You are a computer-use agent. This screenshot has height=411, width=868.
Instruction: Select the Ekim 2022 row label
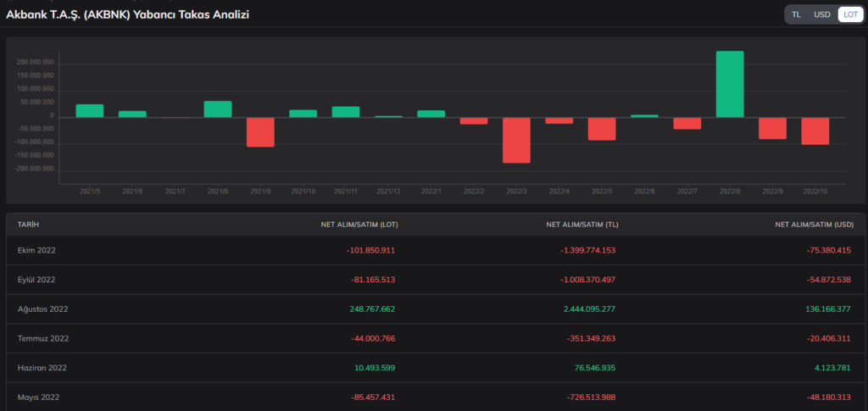click(36, 250)
